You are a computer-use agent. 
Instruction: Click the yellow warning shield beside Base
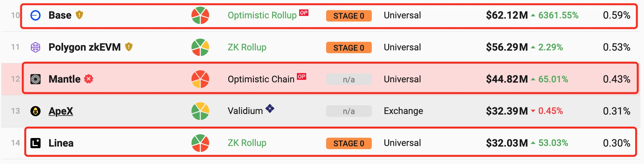(79, 15)
